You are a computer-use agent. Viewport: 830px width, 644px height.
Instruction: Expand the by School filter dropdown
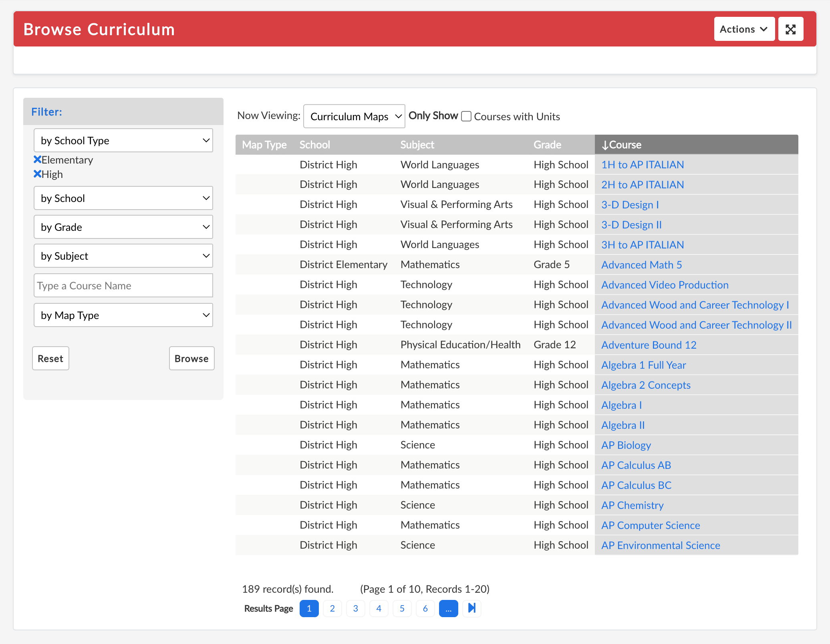pos(123,198)
